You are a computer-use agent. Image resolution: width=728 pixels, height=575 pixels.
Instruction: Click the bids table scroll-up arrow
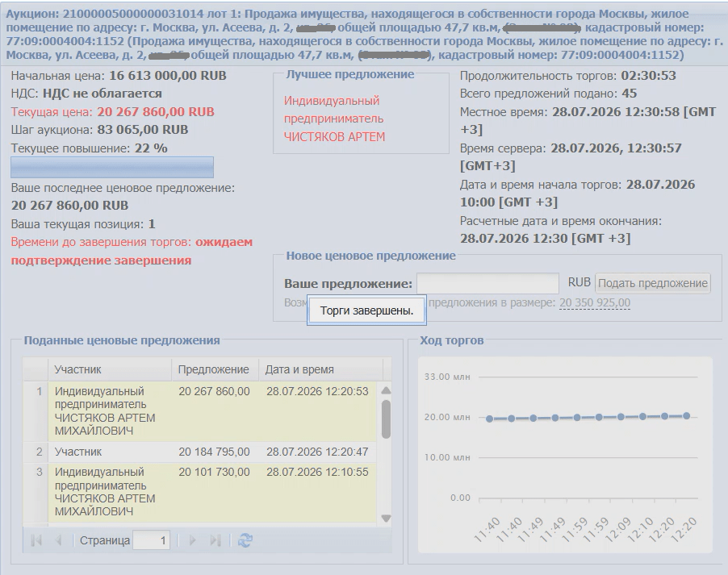[386, 390]
